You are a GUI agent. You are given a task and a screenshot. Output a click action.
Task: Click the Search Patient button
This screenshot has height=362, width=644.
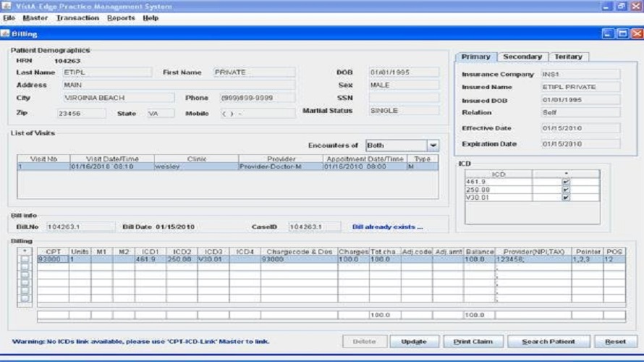[x=549, y=342]
